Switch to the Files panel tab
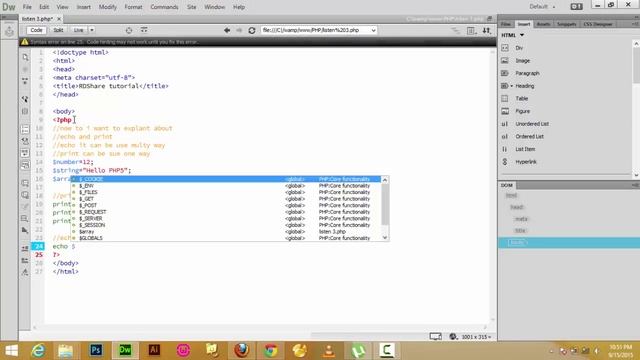Image resolution: width=640 pixels, height=360 pixels. pyautogui.click(x=506, y=24)
